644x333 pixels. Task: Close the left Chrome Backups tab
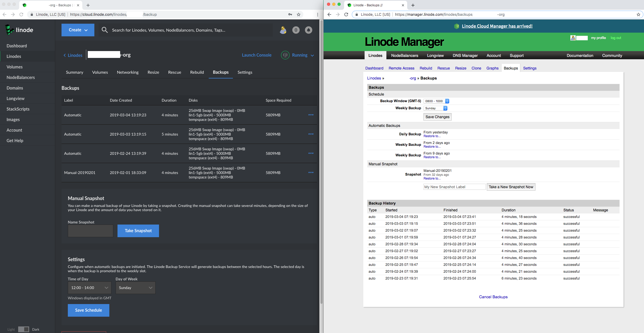(78, 5)
